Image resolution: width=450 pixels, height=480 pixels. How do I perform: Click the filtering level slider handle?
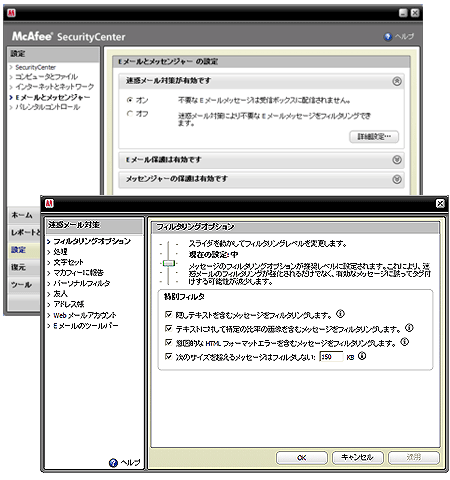(169, 263)
